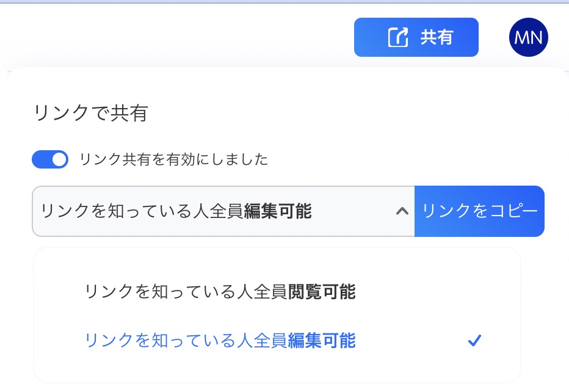569x392 pixels.
Task: Click blank space right of リンクで共有 heading
Action: click(342, 114)
